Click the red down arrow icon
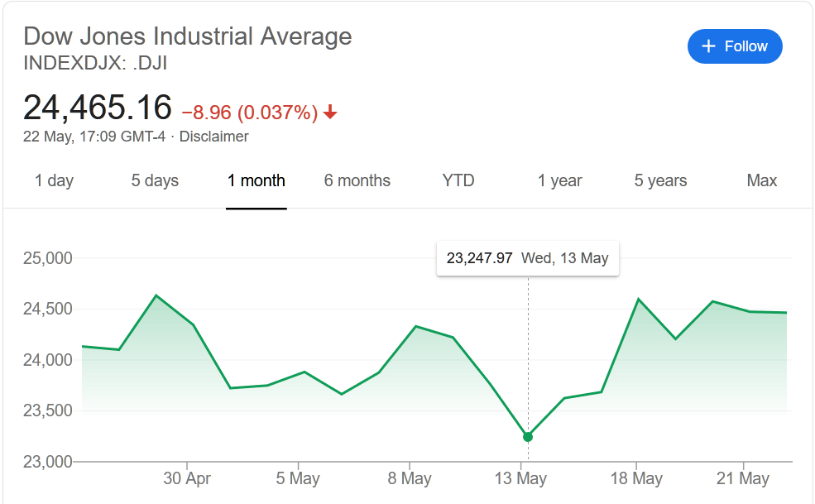815x504 pixels. click(x=330, y=112)
